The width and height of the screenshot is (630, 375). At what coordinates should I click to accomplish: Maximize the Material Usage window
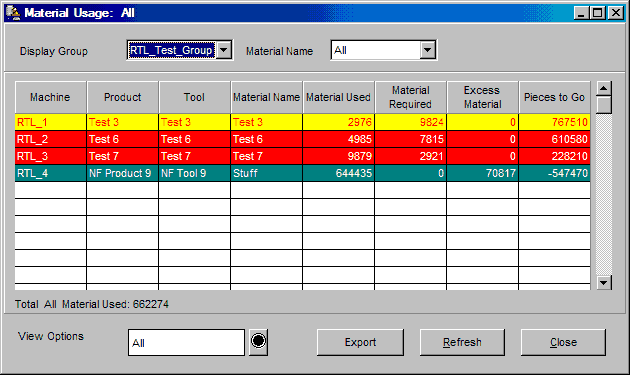tap(597, 13)
